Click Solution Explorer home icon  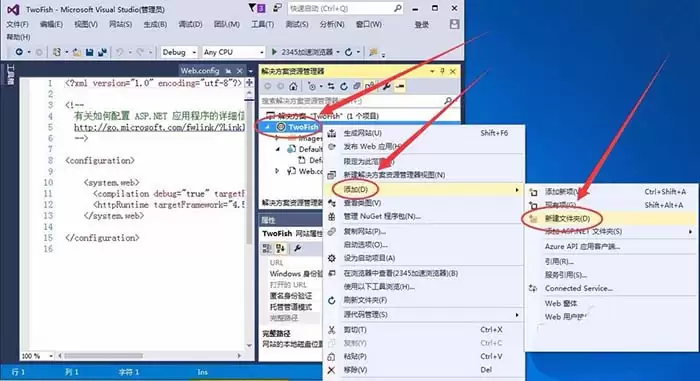[x=293, y=86]
